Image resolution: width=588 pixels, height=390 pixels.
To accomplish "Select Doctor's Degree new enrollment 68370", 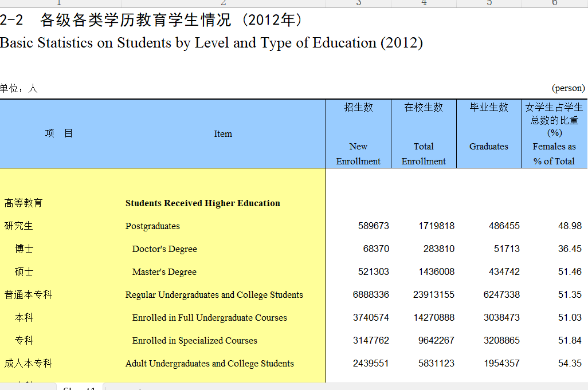I will click(376, 249).
